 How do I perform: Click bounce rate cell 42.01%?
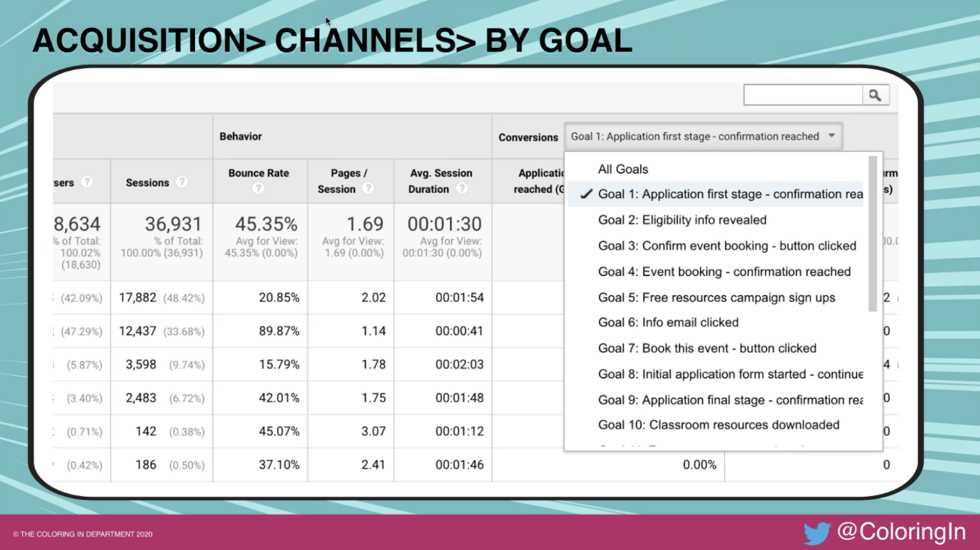coord(279,398)
